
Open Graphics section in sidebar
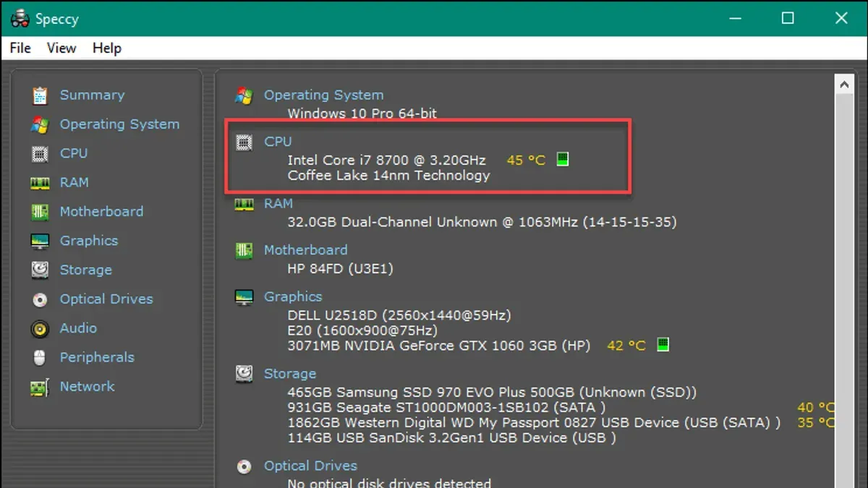(89, 241)
